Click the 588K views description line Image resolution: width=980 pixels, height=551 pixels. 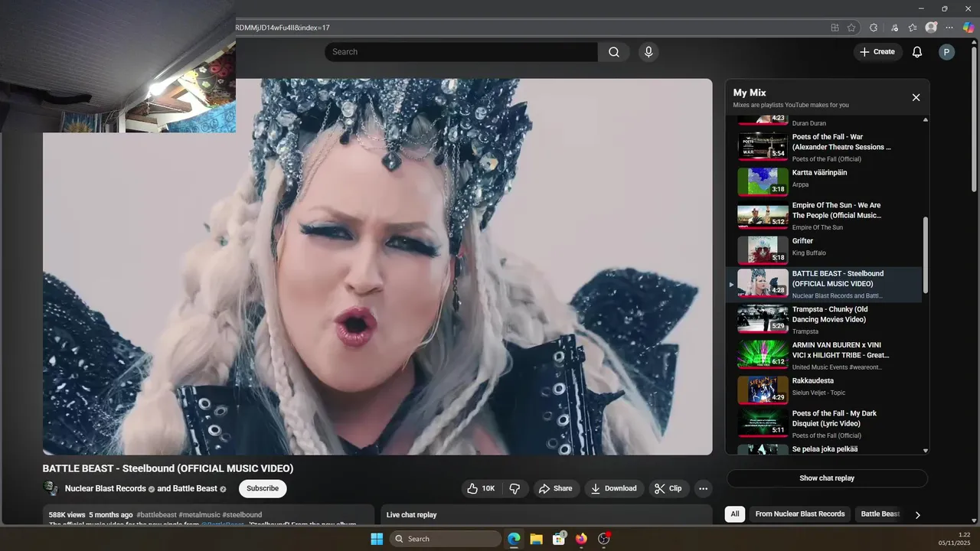(155, 515)
